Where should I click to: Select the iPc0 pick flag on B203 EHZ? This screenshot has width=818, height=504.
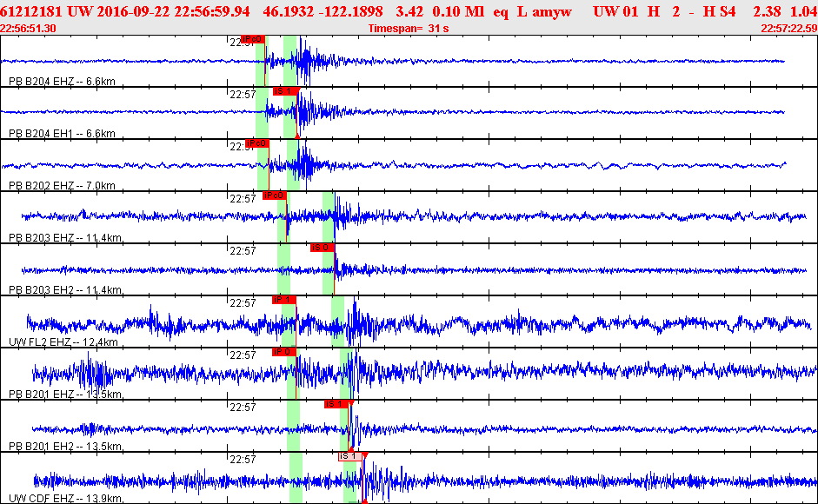(275, 196)
